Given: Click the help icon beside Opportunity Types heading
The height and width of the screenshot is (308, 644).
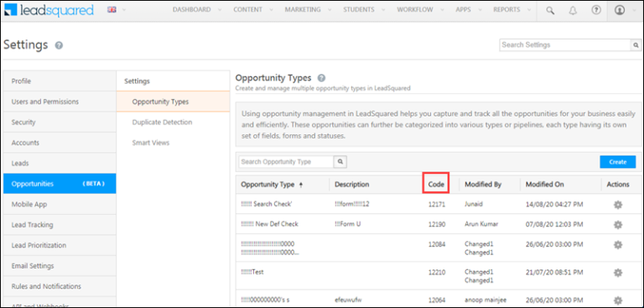Looking at the screenshot, I should pyautogui.click(x=322, y=78).
